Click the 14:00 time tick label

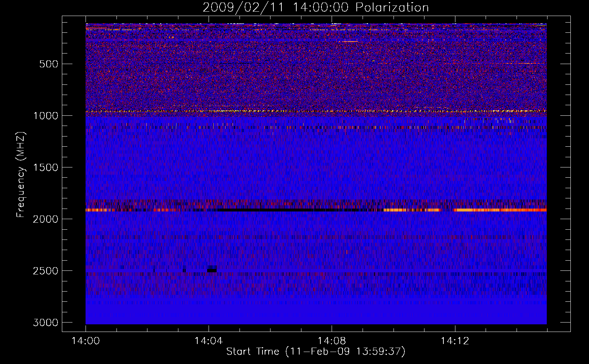tap(86, 341)
